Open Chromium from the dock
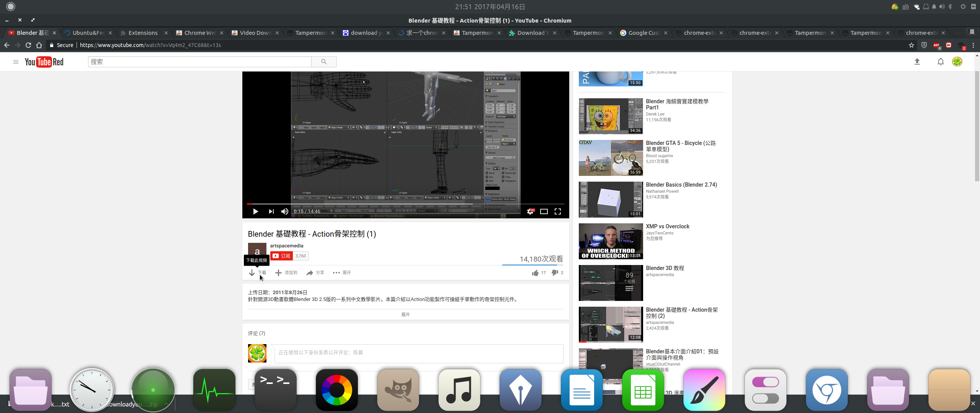980x413 pixels. coord(826,390)
